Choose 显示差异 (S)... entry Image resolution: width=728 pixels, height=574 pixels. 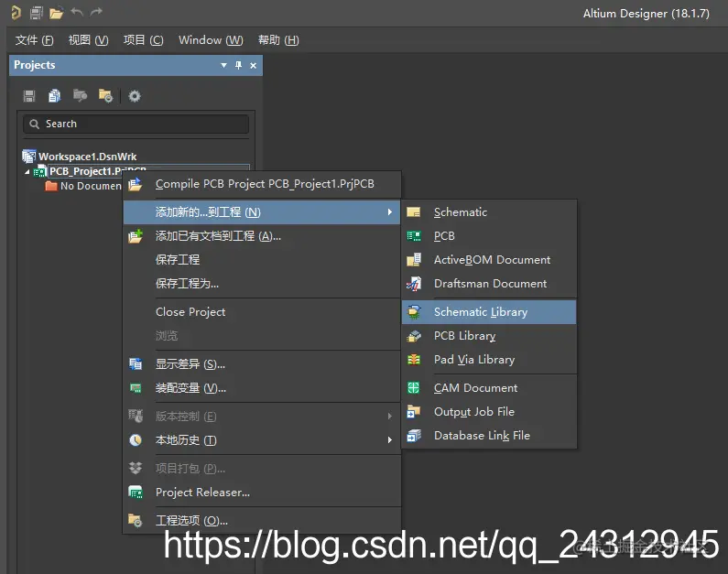pos(262,364)
